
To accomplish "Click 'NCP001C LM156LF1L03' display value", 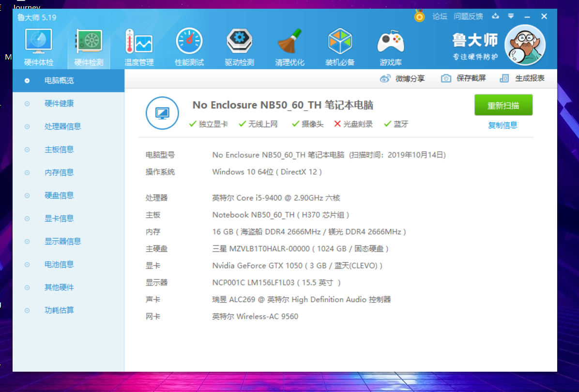I will tap(276, 283).
